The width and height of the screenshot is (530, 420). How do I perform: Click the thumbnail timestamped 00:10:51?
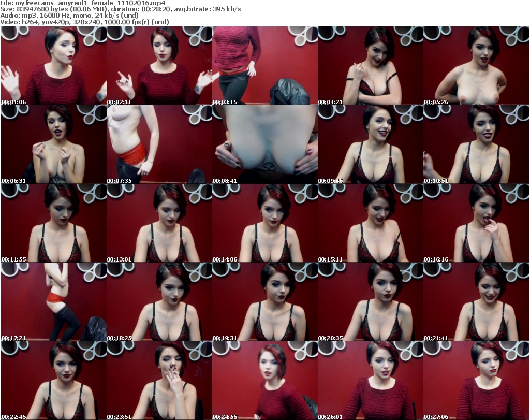[476, 144]
